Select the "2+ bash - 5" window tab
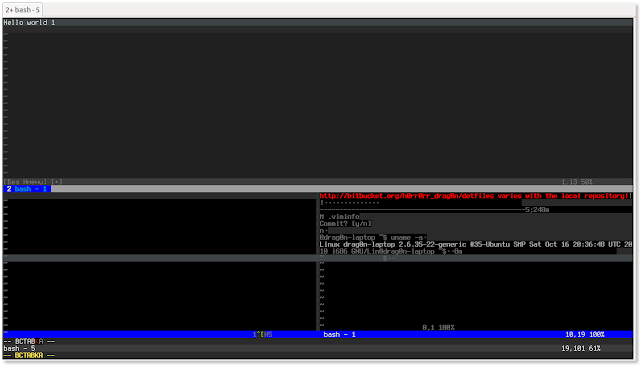Viewport: 640px width, 365px height. pyautogui.click(x=22, y=9)
